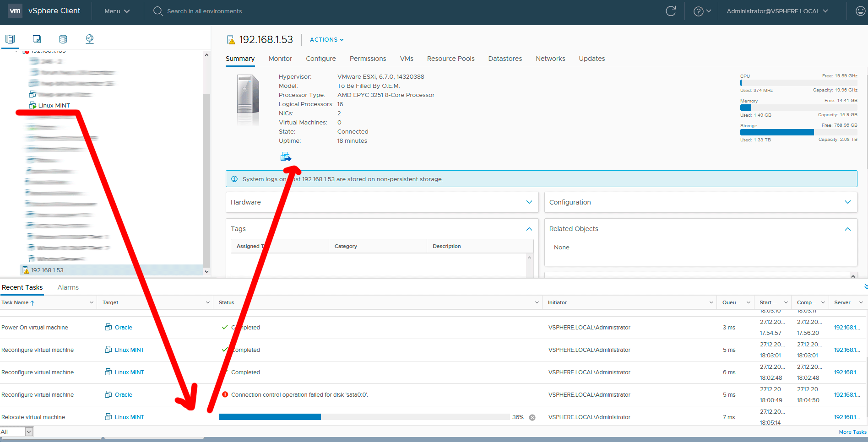Click the Category column header in Tags
Screen dimensions: 868x442
(x=346, y=246)
